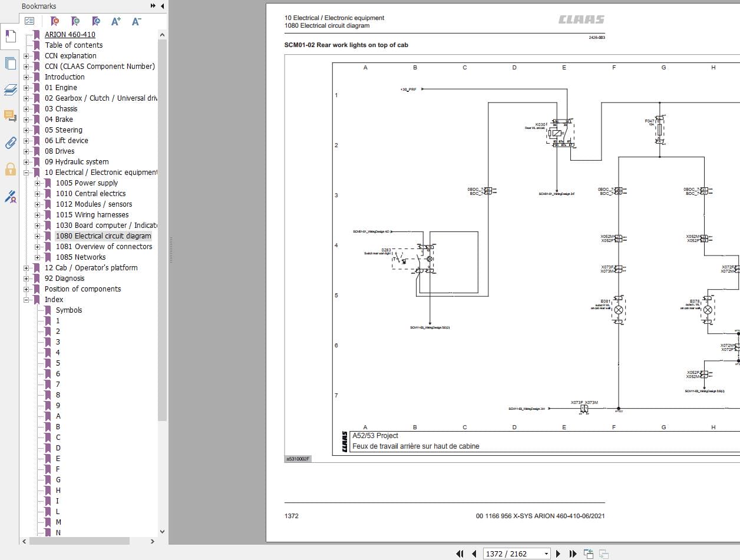Select the 1081 Overview of connectors bookmark
Screen dimensions: 740x560
pyautogui.click(x=104, y=247)
